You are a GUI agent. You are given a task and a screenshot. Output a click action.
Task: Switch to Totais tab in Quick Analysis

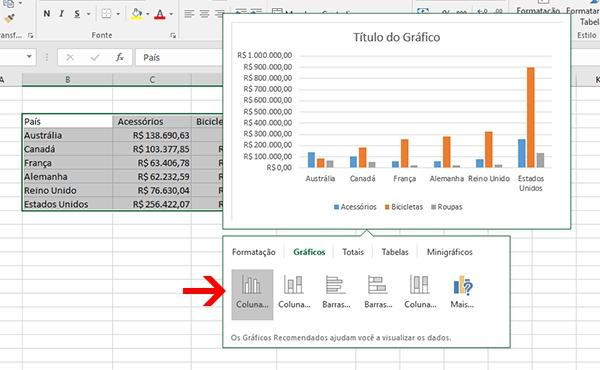coord(353,252)
